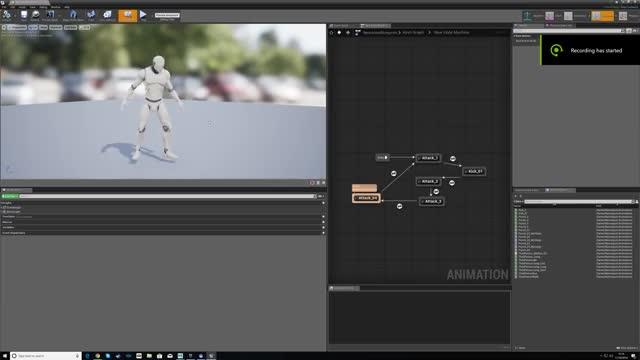Open the Window menu
This screenshot has height=360, width=640.
pyautogui.click(x=56, y=7)
